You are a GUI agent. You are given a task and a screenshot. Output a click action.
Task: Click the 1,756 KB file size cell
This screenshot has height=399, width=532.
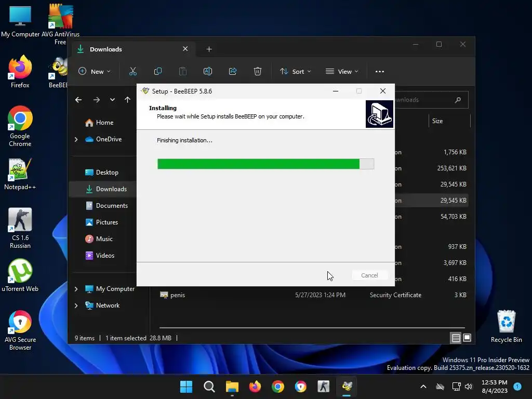pyautogui.click(x=455, y=152)
